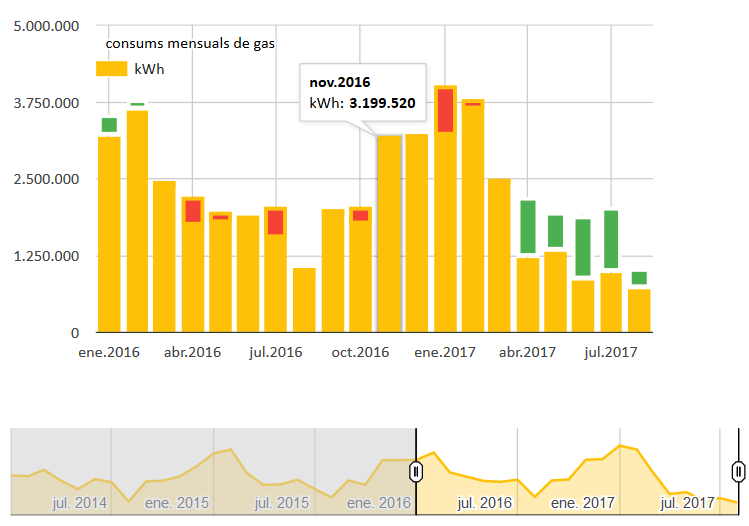Image resolution: width=749 pixels, height=526 pixels.
Task: Click the green segment above the ene.2016 bar
Action: (x=109, y=125)
